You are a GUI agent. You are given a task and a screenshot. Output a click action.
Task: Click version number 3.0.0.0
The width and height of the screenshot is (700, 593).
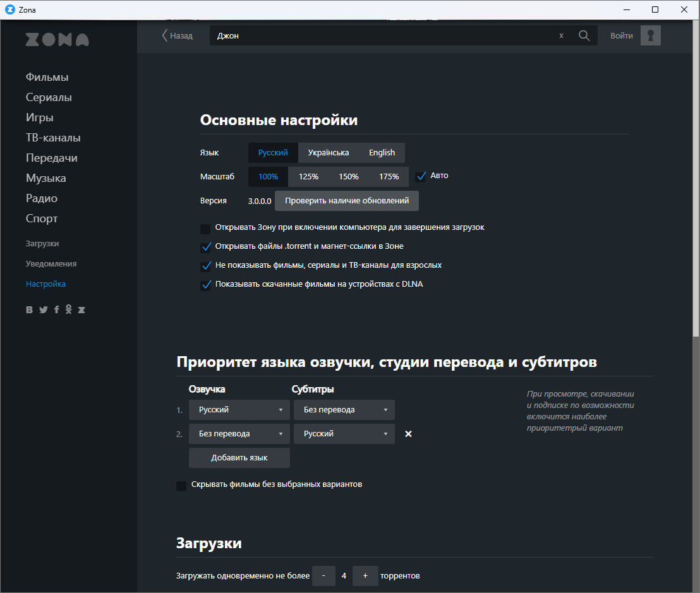(260, 201)
